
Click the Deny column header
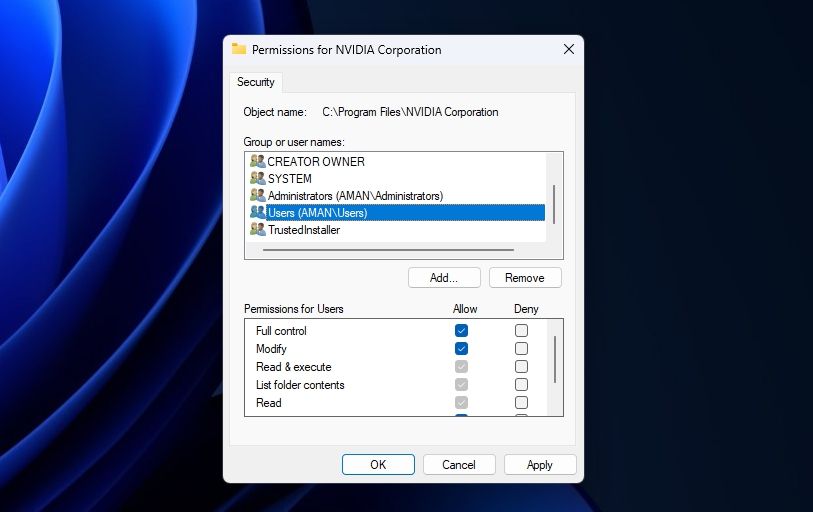click(x=526, y=309)
